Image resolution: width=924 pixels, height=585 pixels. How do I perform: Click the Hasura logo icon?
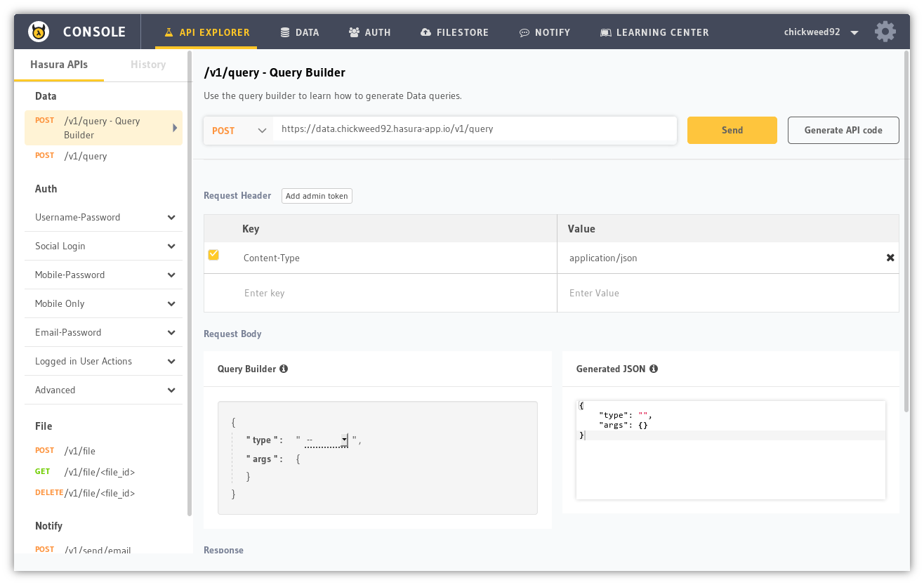39,32
